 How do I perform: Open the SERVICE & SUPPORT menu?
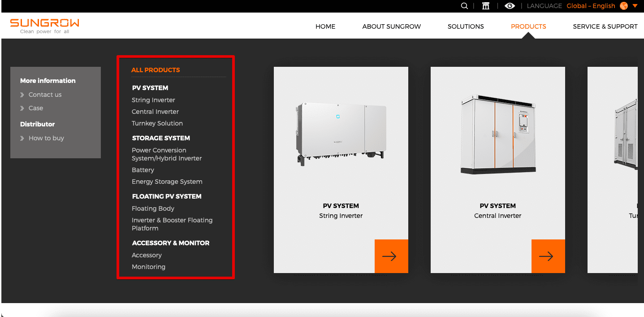[605, 26]
